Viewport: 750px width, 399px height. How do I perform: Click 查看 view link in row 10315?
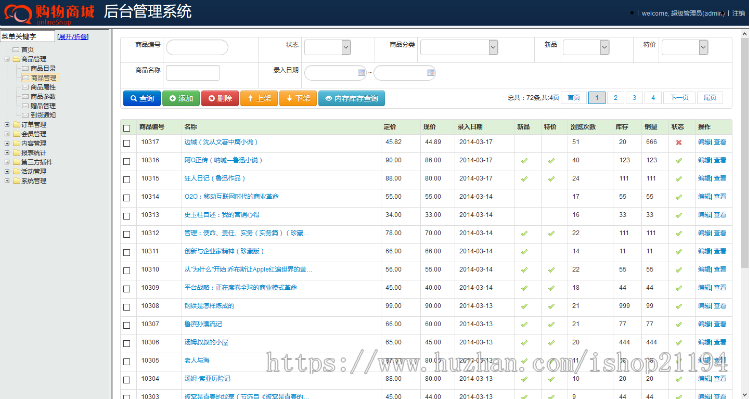[x=720, y=178]
